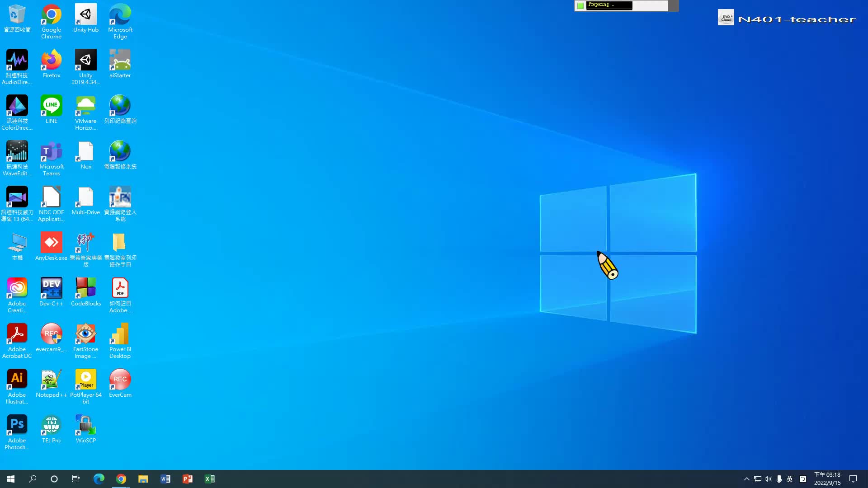Open Unity Hub desktop shortcut
This screenshot has width=868, height=488.
coord(86,18)
